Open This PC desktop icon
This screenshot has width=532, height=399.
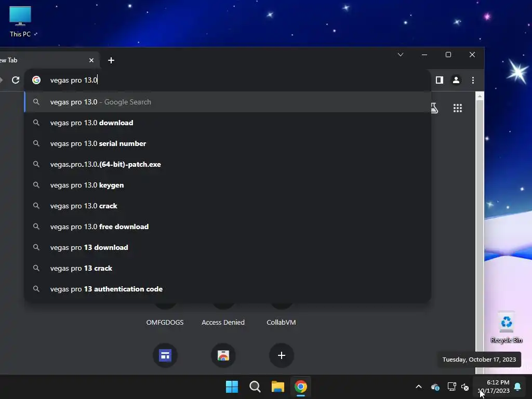[20, 21]
